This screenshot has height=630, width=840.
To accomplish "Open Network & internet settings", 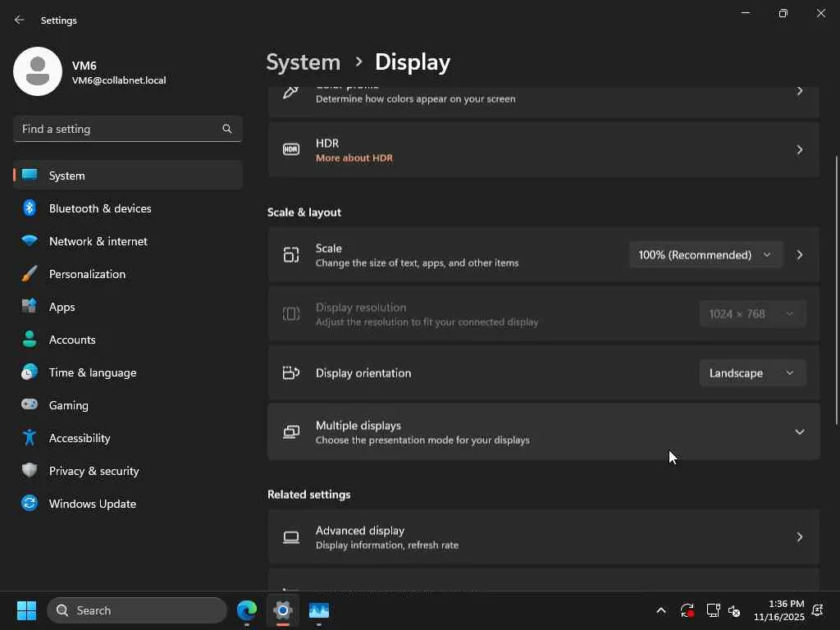I will click(98, 241).
